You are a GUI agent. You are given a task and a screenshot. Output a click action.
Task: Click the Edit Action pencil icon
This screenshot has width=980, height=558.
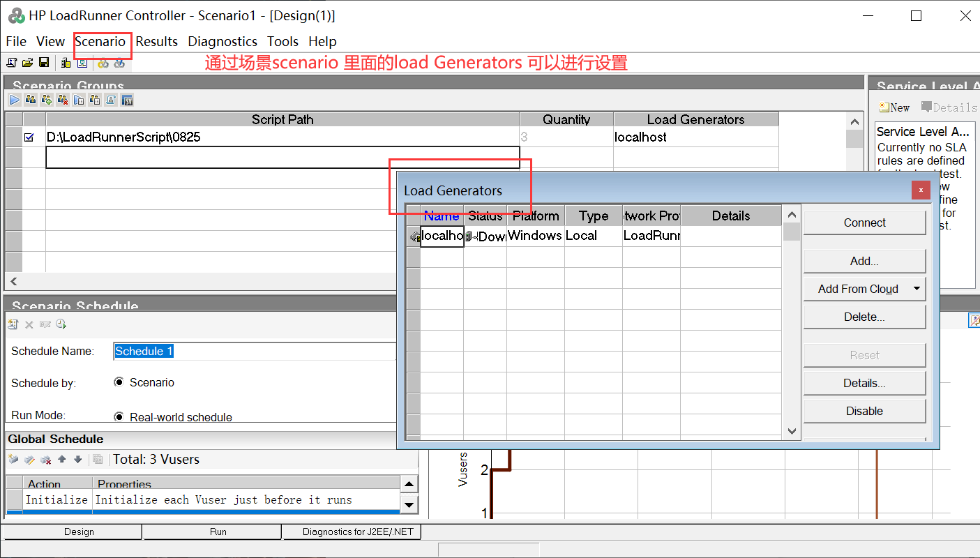tap(29, 459)
